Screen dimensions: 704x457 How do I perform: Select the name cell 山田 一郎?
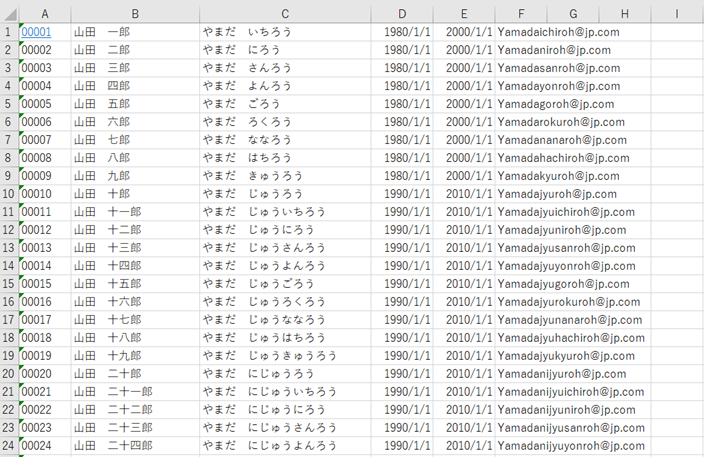(135, 32)
